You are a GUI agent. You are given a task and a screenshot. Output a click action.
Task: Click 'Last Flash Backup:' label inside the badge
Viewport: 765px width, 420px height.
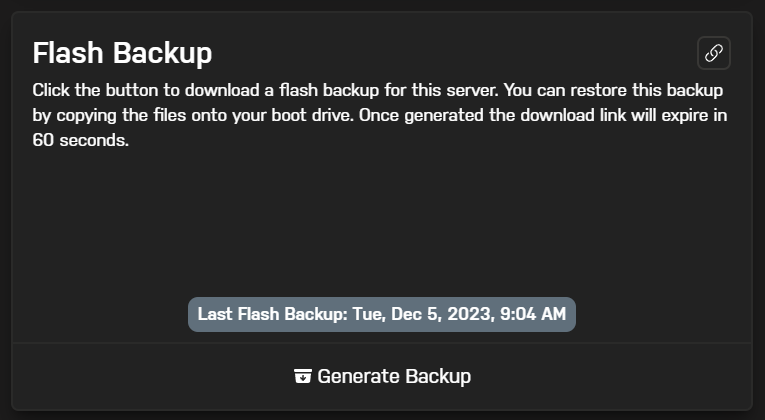point(273,314)
